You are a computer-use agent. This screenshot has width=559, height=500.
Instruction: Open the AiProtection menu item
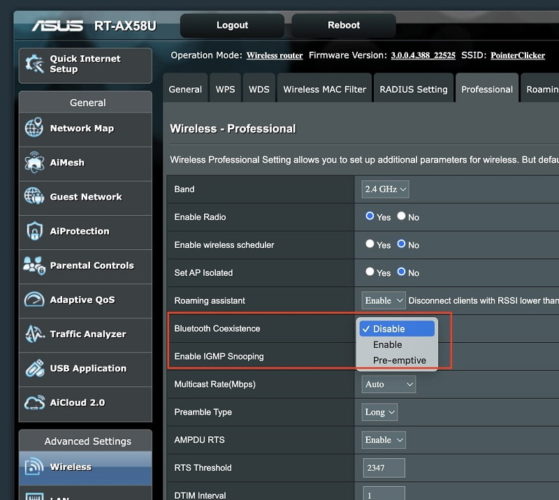coord(85,231)
